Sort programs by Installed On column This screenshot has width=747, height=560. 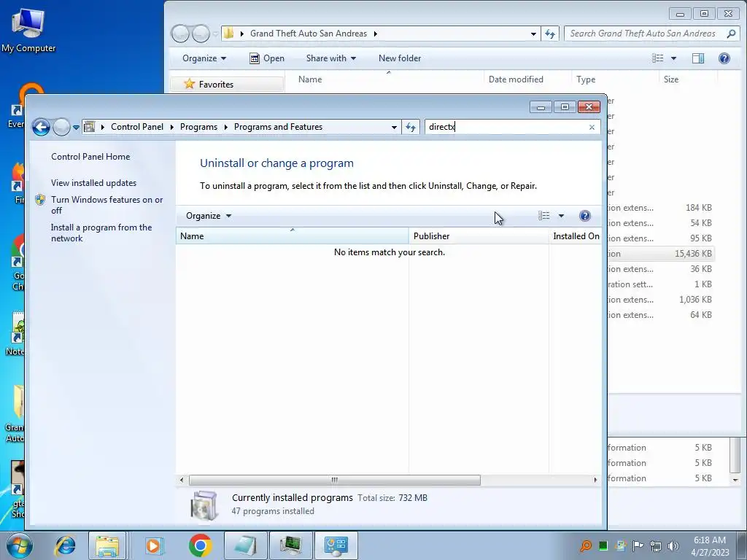pos(575,236)
